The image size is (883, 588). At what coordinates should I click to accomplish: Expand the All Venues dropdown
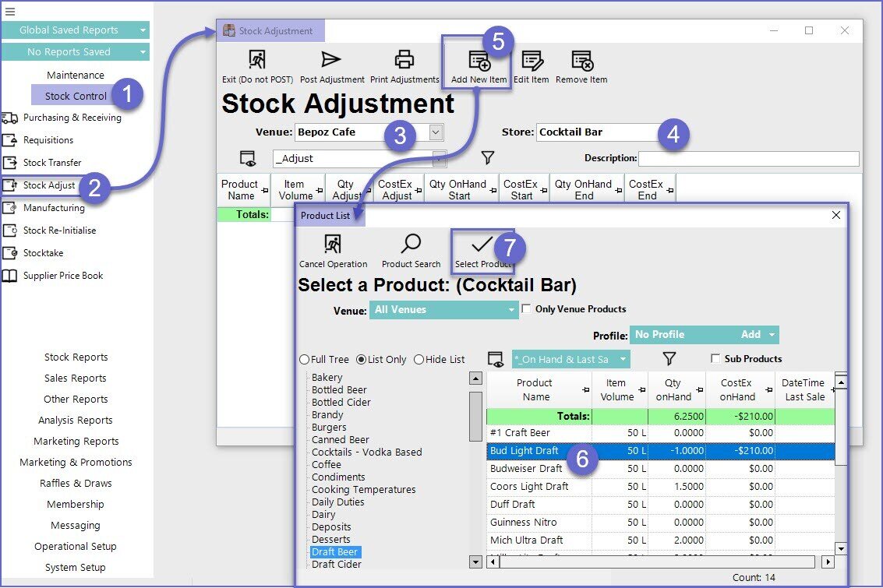443,310
